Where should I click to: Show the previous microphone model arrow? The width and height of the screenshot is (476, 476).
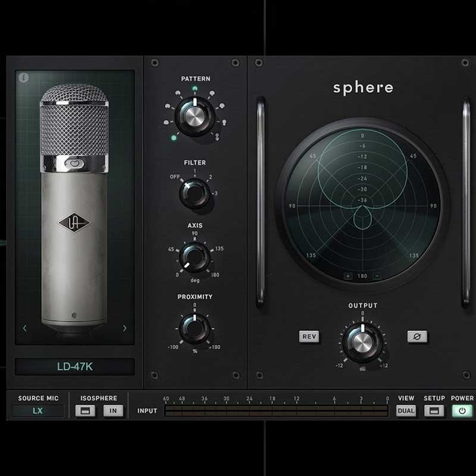[24, 328]
